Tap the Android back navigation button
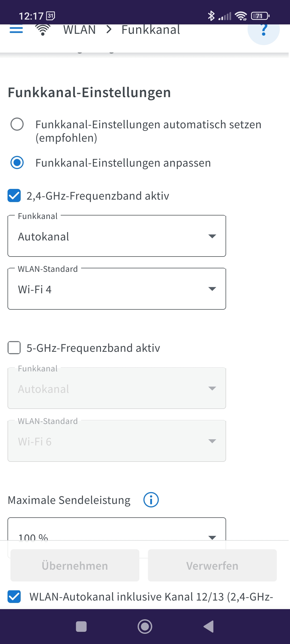The height and width of the screenshot is (644, 290). [x=209, y=627]
